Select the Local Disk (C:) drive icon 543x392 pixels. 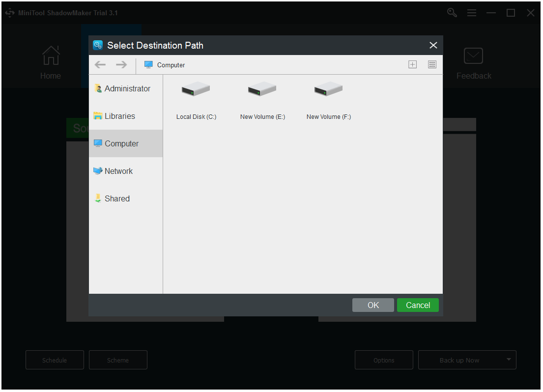coord(196,89)
